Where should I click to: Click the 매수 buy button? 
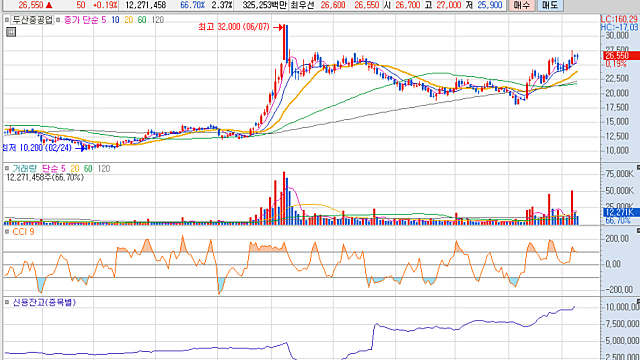pyautogui.click(x=521, y=5)
